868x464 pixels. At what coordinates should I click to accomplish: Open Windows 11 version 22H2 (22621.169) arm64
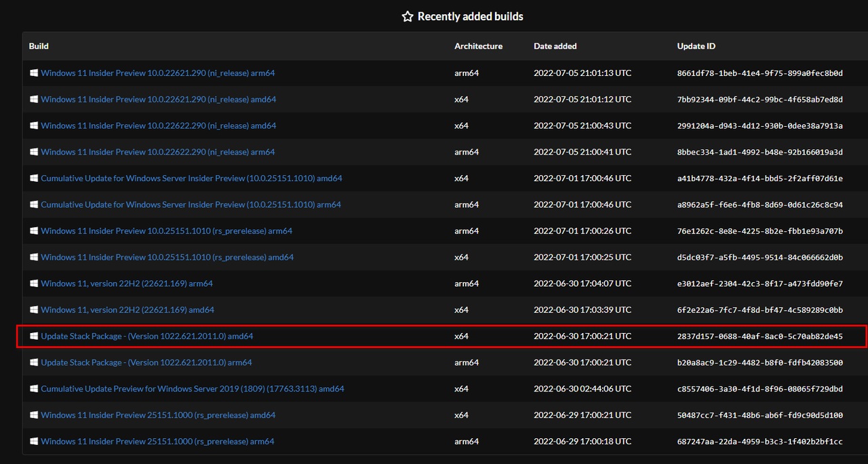click(127, 284)
